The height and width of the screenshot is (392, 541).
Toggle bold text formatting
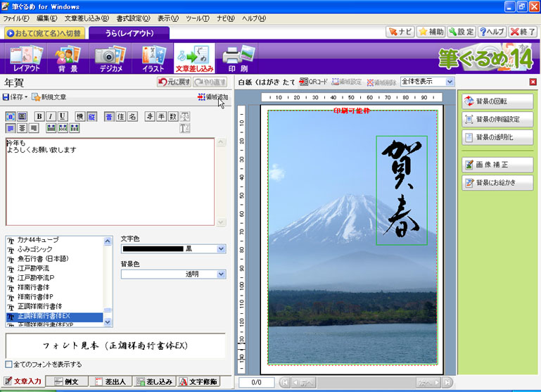(x=39, y=116)
